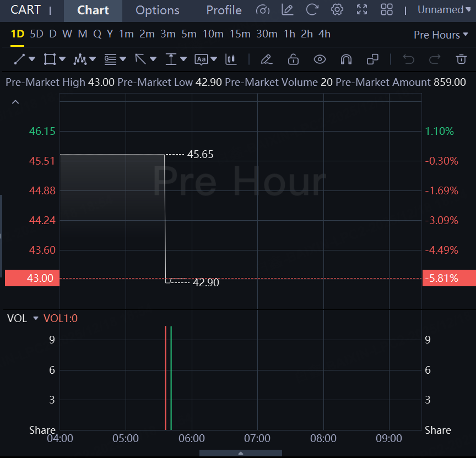Switch to the Profile tab
Screen dimensions: 476x458
click(224, 10)
